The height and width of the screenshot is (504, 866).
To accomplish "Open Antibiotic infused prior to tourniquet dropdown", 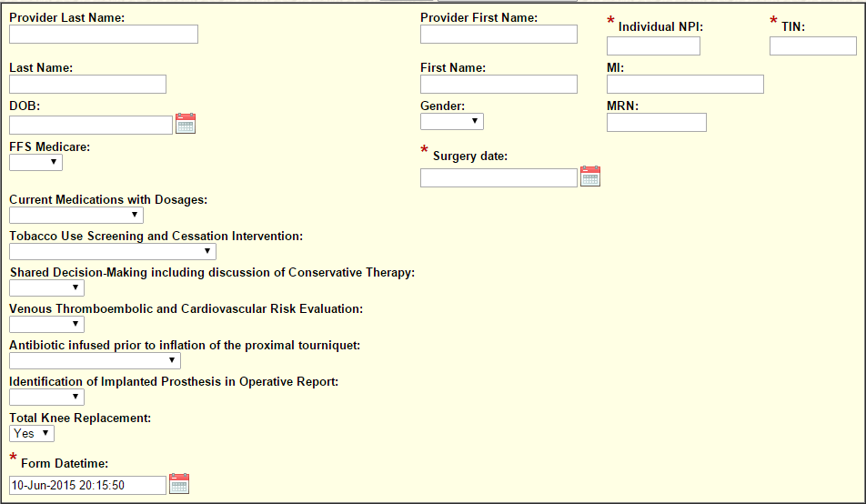I will [x=95, y=361].
